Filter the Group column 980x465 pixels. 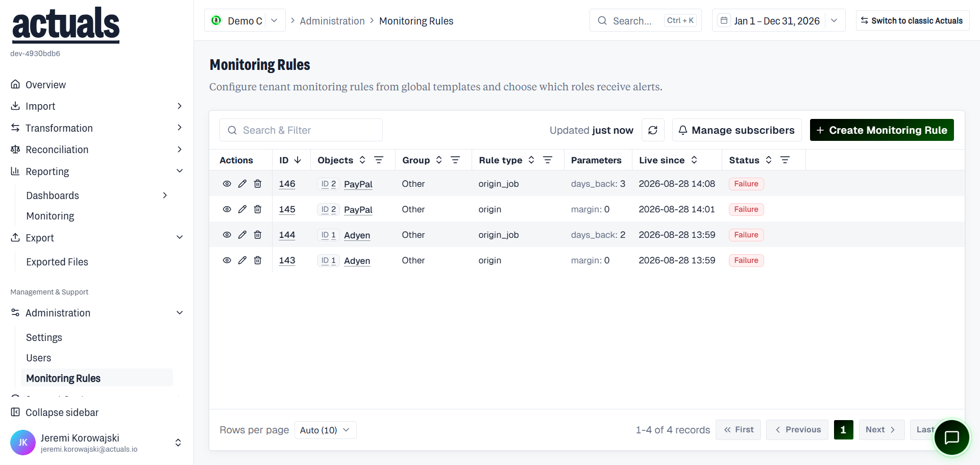click(x=455, y=160)
